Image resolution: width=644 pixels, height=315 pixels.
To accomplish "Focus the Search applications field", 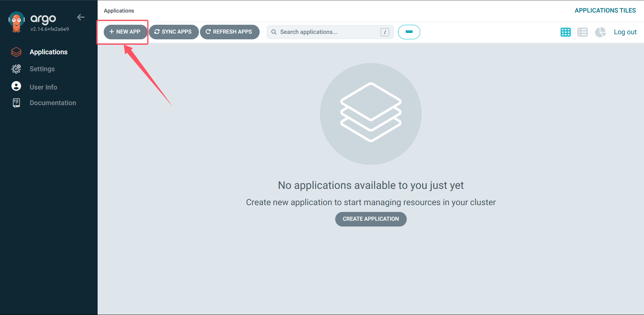I will (x=330, y=32).
